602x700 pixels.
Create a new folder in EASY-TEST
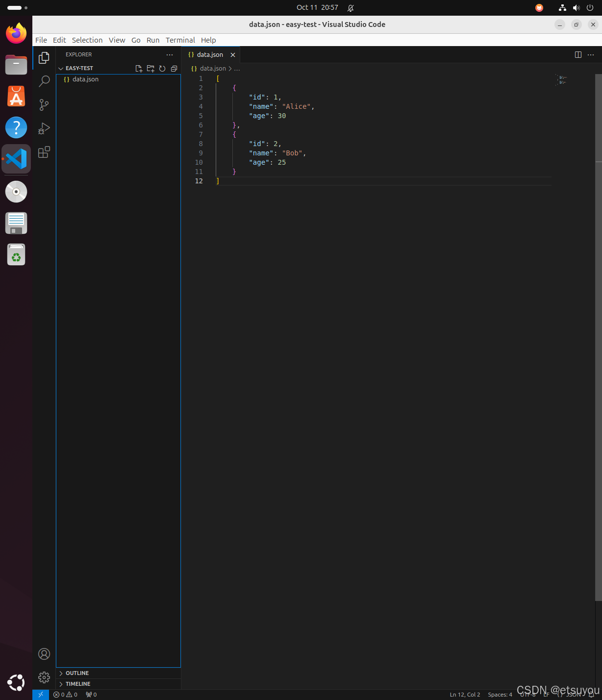click(x=150, y=69)
